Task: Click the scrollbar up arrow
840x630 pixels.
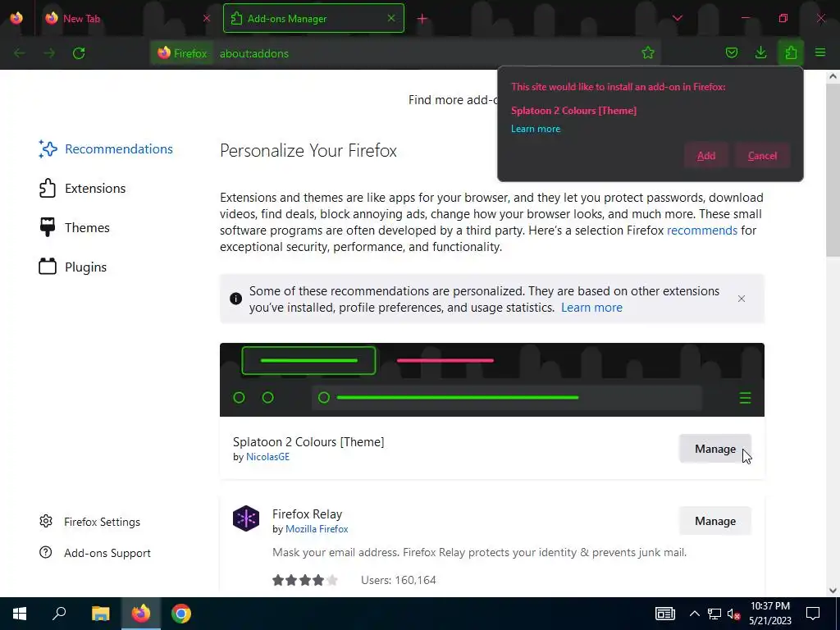Action: [x=833, y=76]
